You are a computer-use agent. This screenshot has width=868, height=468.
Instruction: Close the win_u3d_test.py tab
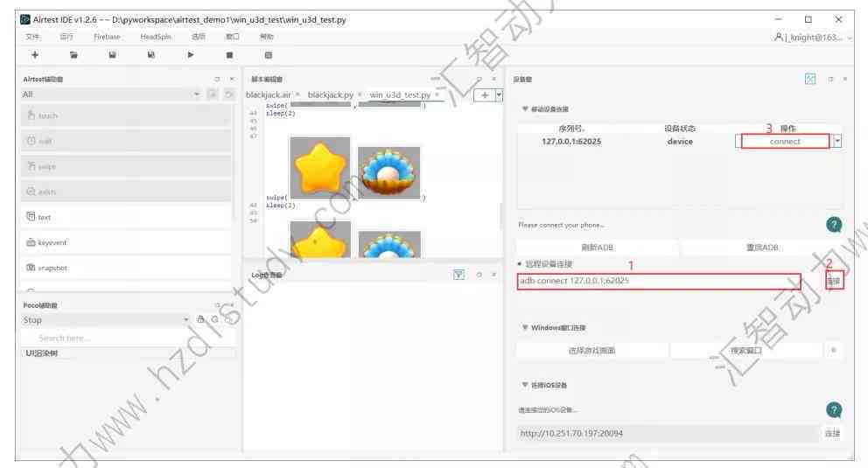437,94
